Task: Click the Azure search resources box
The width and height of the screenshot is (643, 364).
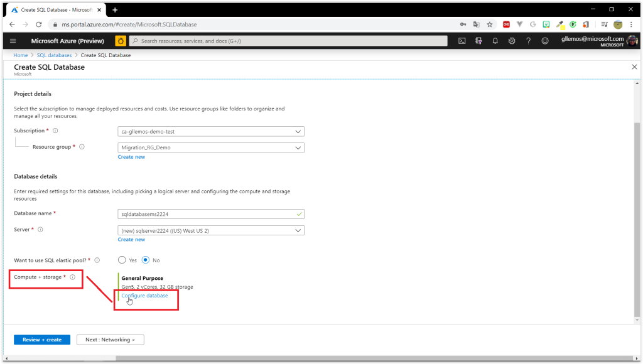Action: [x=289, y=41]
